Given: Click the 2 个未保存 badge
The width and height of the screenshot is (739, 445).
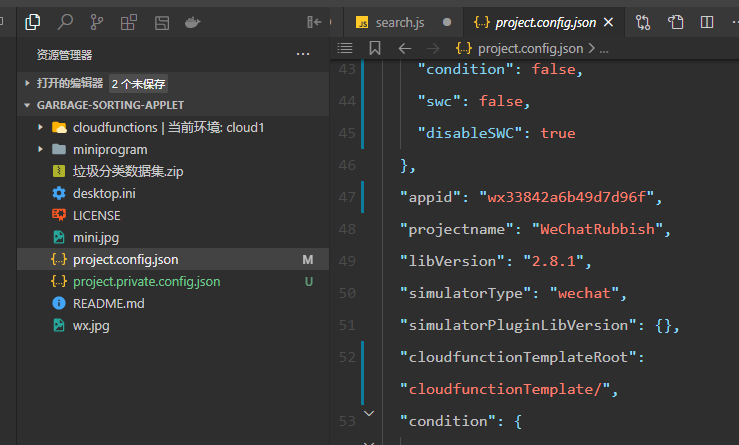Looking at the screenshot, I should (x=138, y=84).
